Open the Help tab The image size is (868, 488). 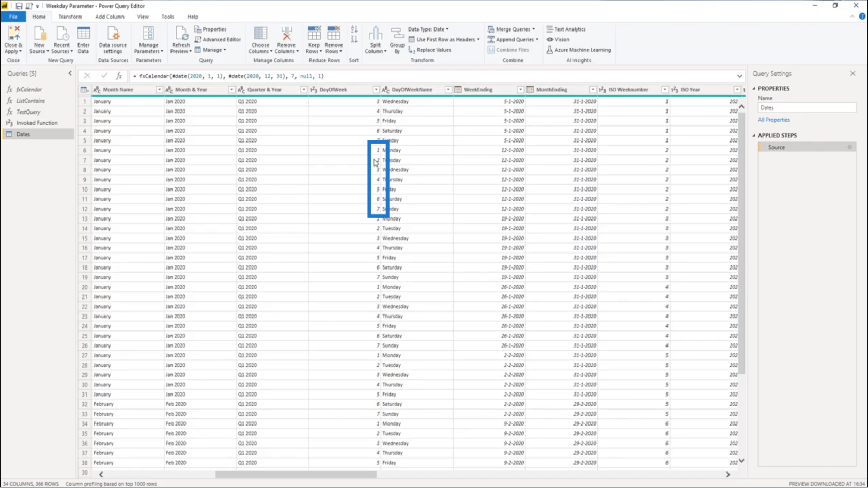coord(193,17)
